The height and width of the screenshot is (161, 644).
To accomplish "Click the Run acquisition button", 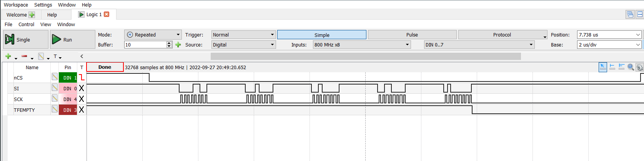I will pos(73,40).
